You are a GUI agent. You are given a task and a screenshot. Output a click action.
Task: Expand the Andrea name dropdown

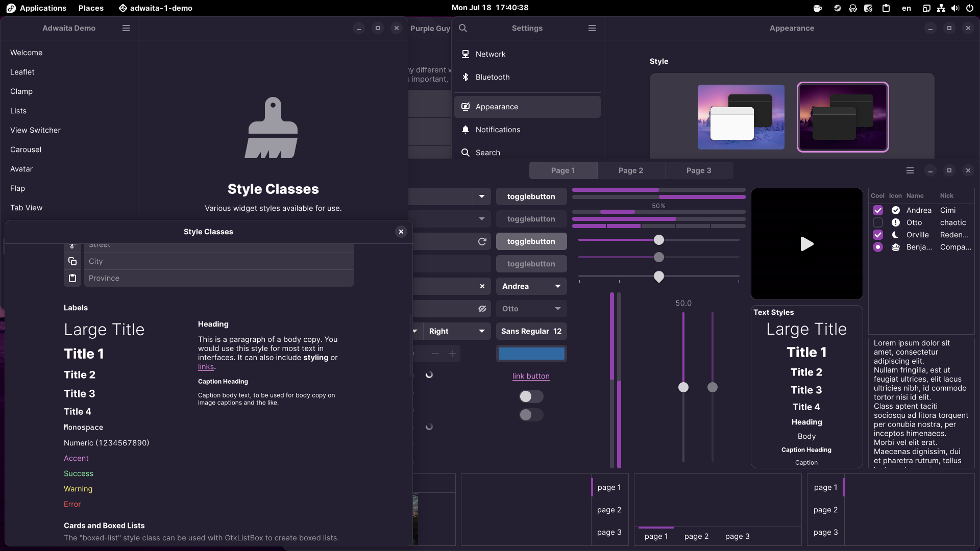click(x=557, y=287)
